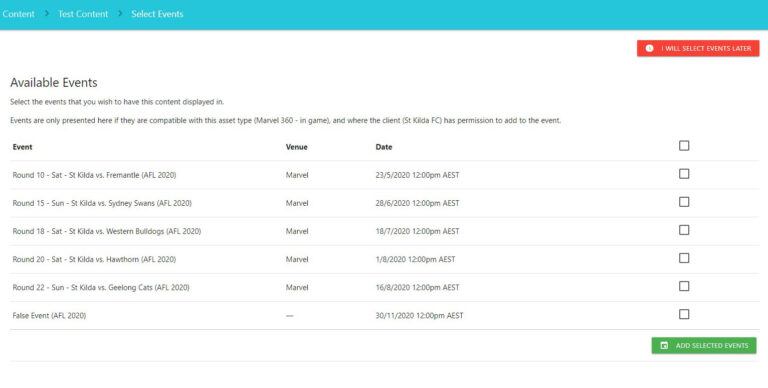Click the Marvel venue in the Fremantle row
Image resolution: width=768 pixels, height=388 pixels.
[297, 175]
